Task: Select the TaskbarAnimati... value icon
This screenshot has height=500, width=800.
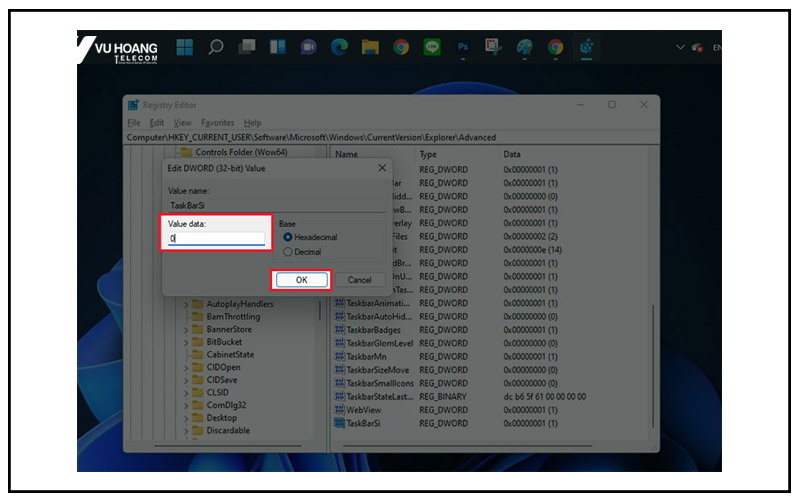Action: coord(339,303)
